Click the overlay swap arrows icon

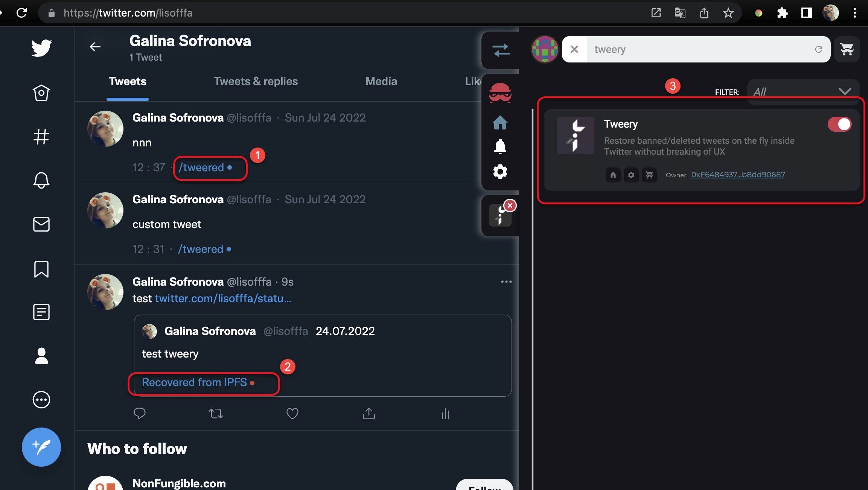(x=501, y=50)
